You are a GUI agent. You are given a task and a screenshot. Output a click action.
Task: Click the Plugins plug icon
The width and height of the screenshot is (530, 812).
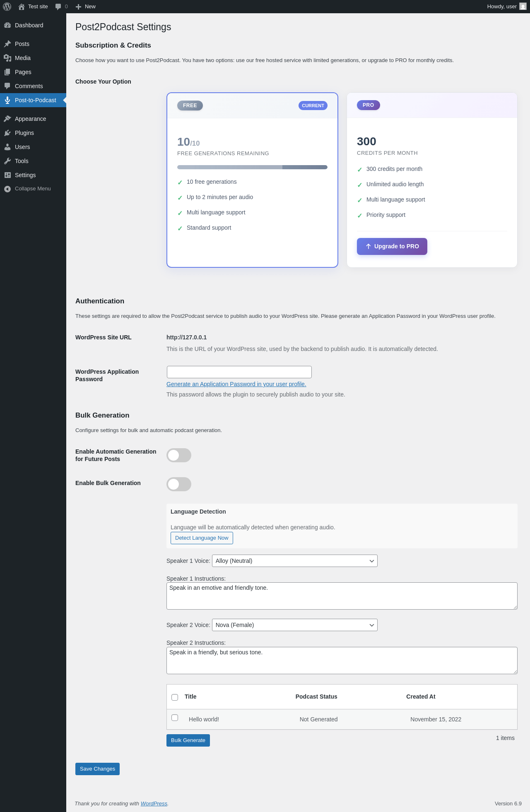click(7, 133)
